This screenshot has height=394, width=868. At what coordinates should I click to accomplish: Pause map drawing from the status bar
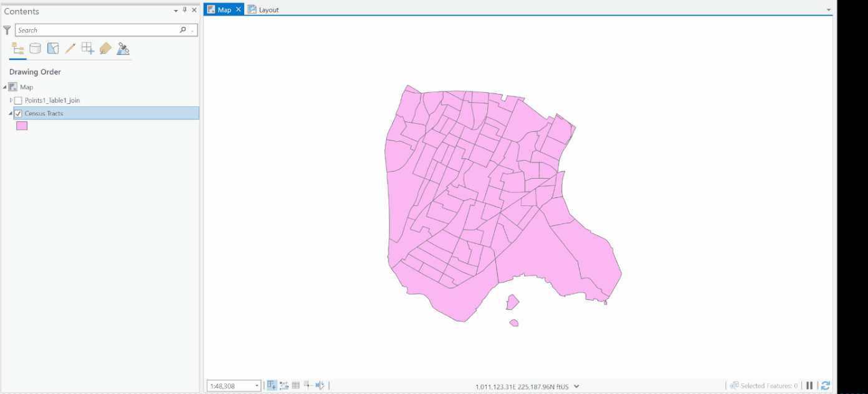tap(809, 385)
